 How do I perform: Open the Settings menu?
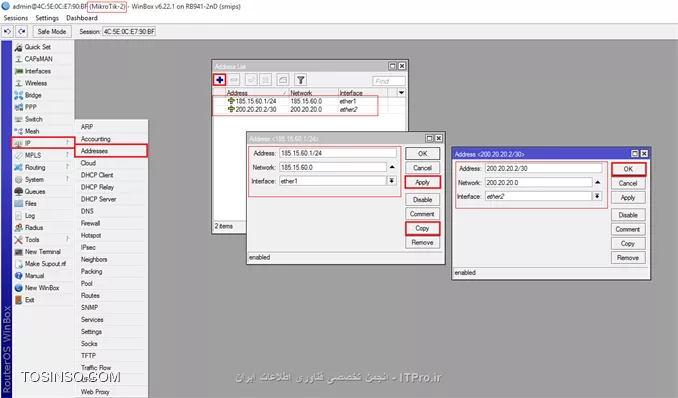[47, 18]
